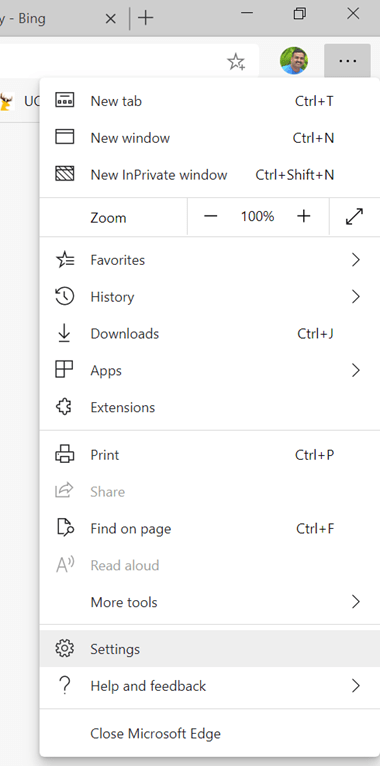Click the New window icon
This screenshot has height=766, width=380.
coord(64,137)
